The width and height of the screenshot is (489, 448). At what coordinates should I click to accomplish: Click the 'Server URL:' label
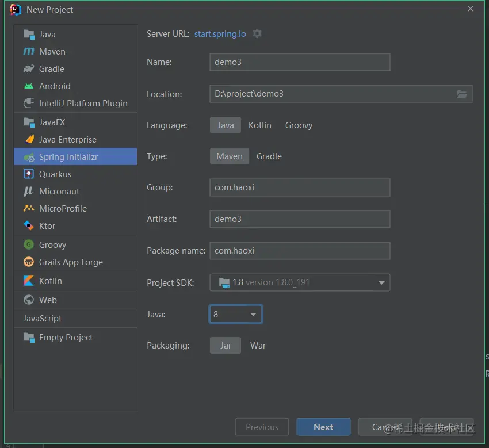coord(168,34)
